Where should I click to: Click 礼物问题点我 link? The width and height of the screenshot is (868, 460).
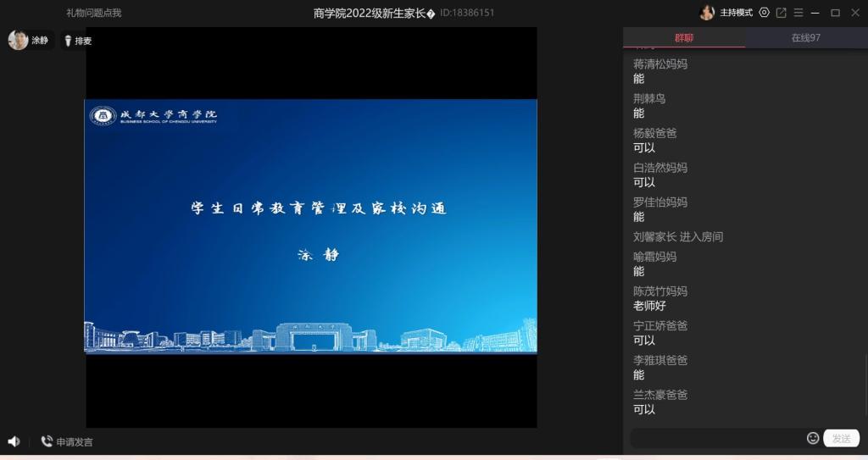(93, 13)
